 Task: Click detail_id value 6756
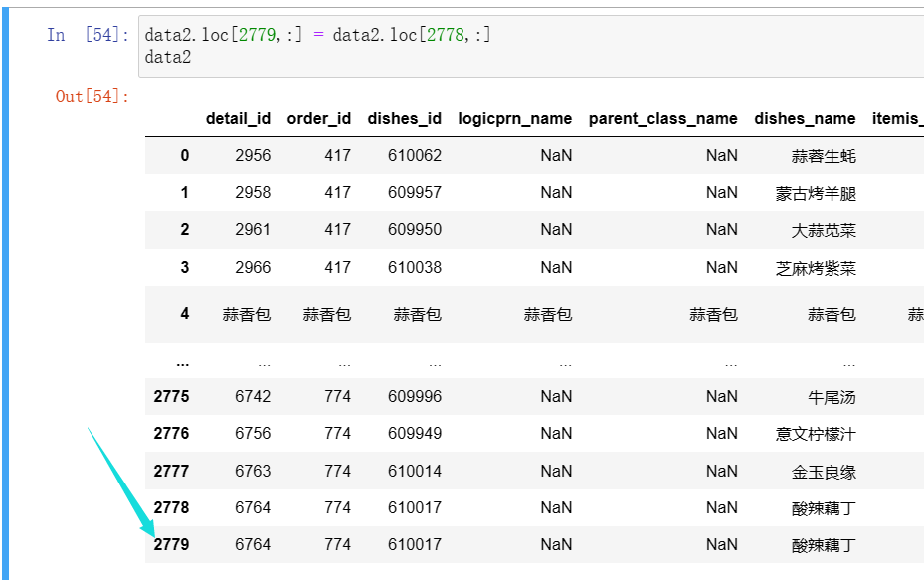pyautogui.click(x=253, y=433)
